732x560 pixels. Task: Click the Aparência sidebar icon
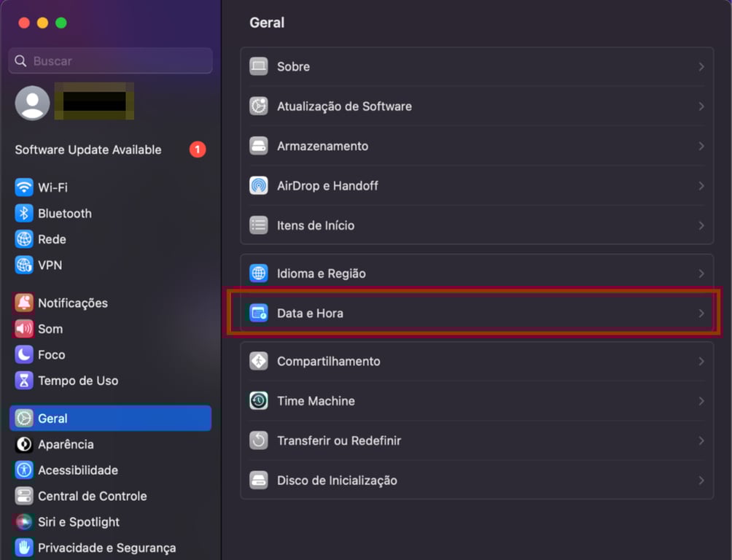[x=23, y=444]
